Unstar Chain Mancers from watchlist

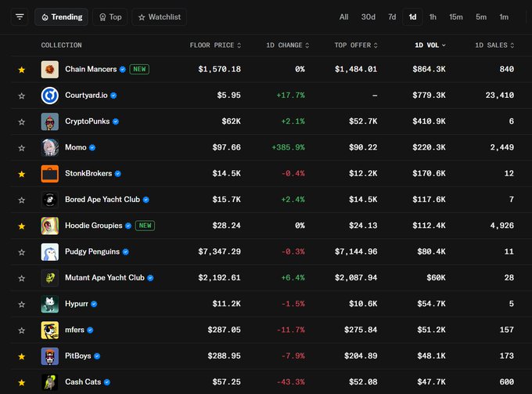(x=22, y=70)
